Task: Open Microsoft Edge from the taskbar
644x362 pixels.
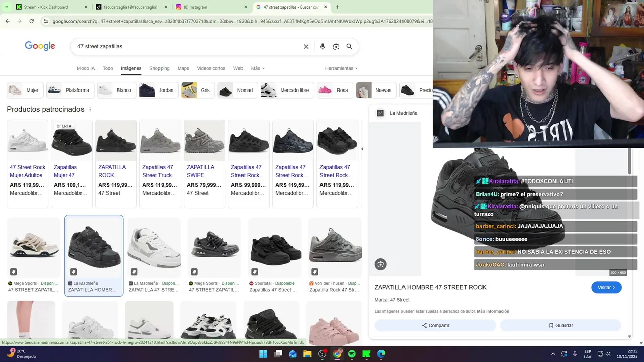Action: pyautogui.click(x=381, y=354)
